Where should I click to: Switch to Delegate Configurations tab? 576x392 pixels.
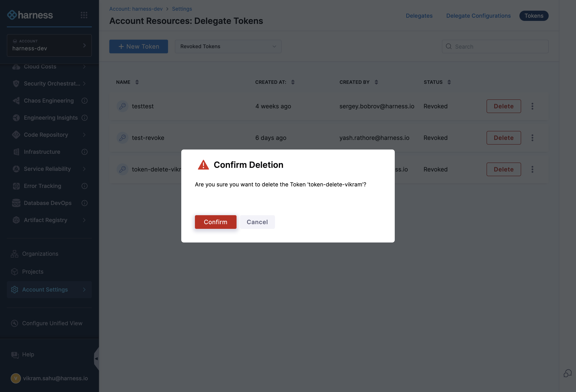(478, 16)
